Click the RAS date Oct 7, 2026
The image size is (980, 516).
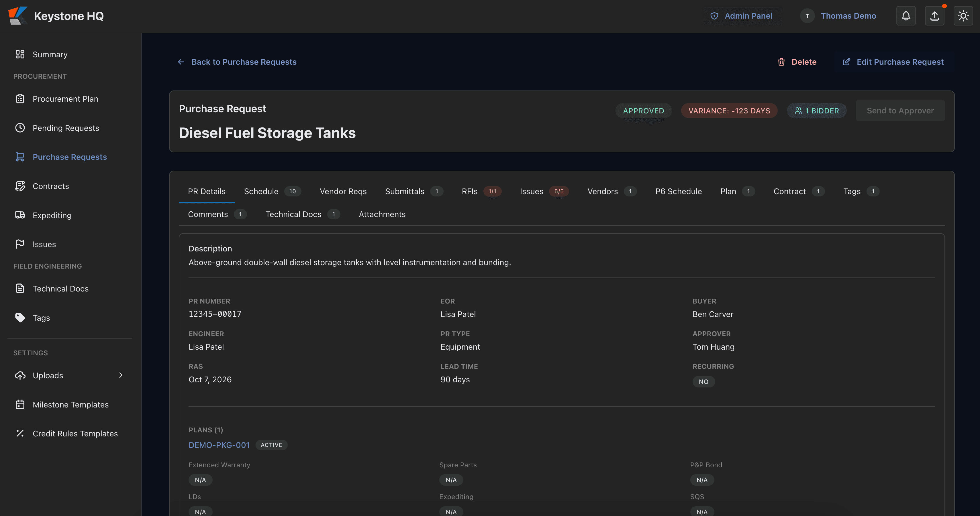(x=210, y=379)
